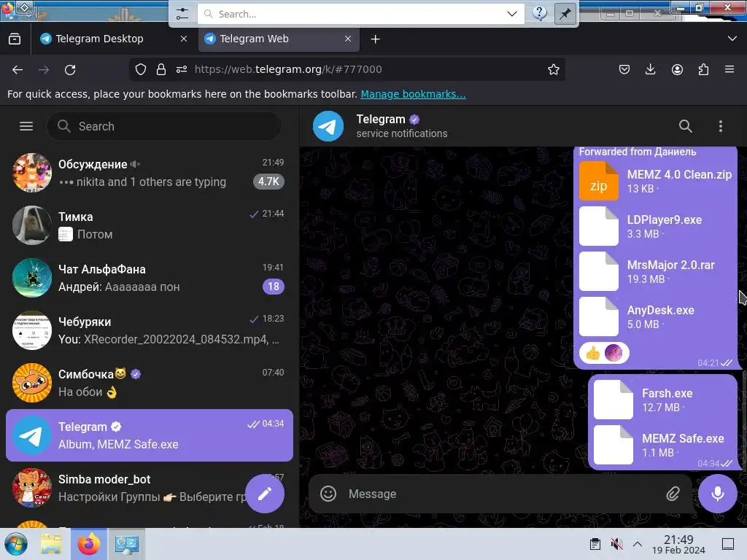
Task: Expand the list all tabs dropdown
Action: click(x=732, y=39)
